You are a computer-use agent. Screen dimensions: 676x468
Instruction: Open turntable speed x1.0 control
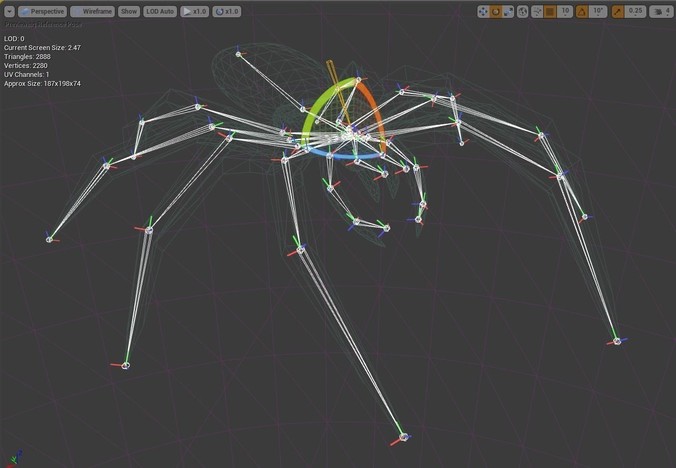point(226,12)
